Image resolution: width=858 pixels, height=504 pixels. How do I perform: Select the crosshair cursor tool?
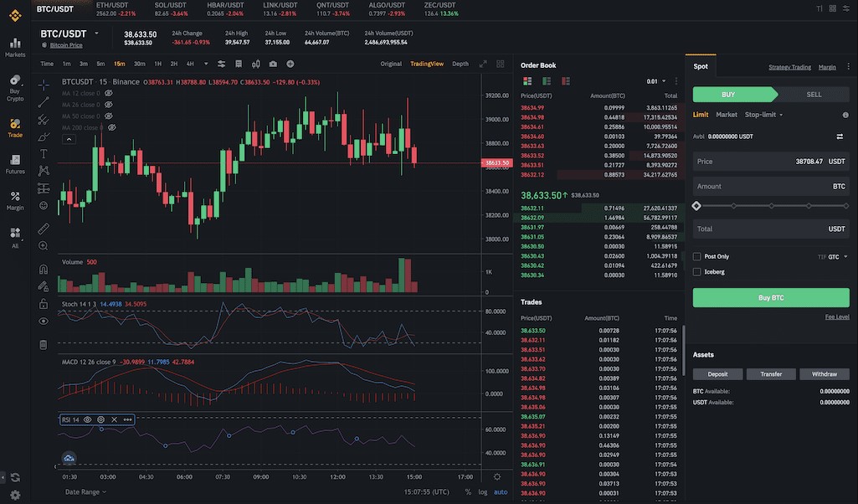click(44, 85)
